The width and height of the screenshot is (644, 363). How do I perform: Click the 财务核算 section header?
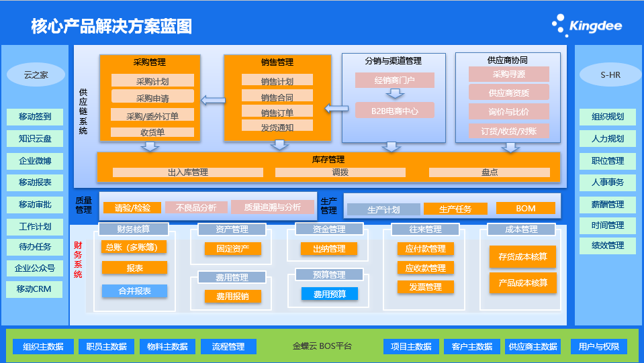coord(134,229)
